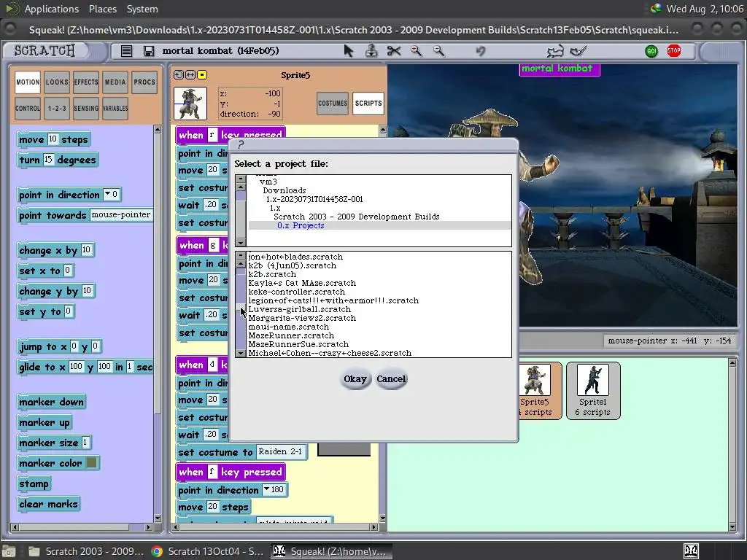Open the Raiden 2-1 costume dropdown

click(280, 451)
